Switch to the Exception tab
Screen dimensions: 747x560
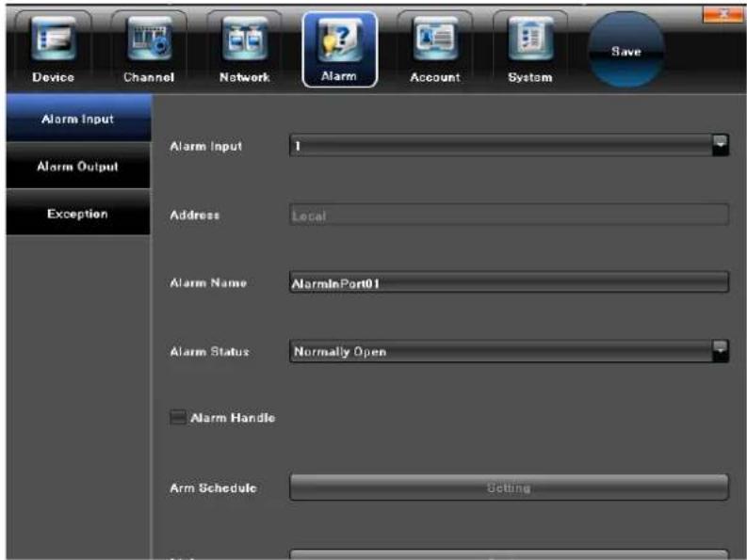coord(78,213)
